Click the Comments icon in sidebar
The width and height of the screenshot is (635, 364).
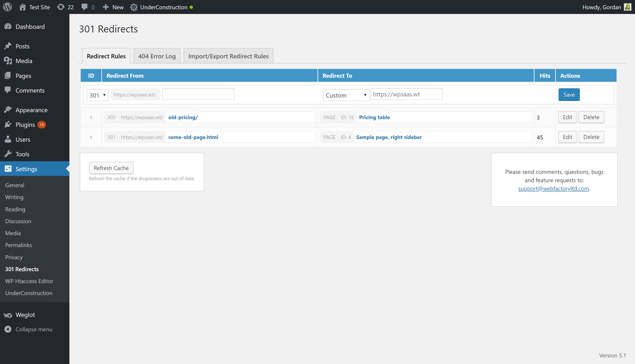(x=8, y=90)
